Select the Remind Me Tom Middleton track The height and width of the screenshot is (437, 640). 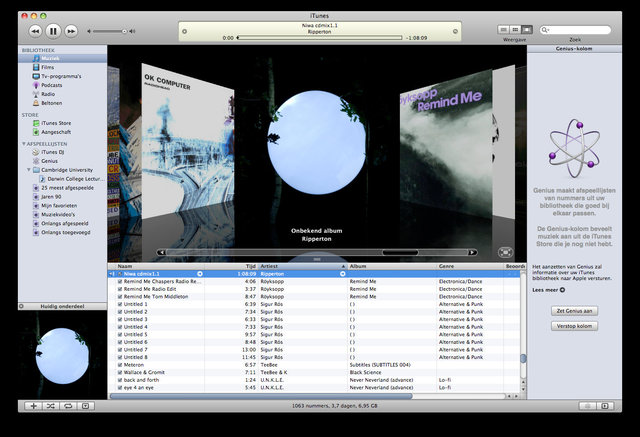pos(314,297)
